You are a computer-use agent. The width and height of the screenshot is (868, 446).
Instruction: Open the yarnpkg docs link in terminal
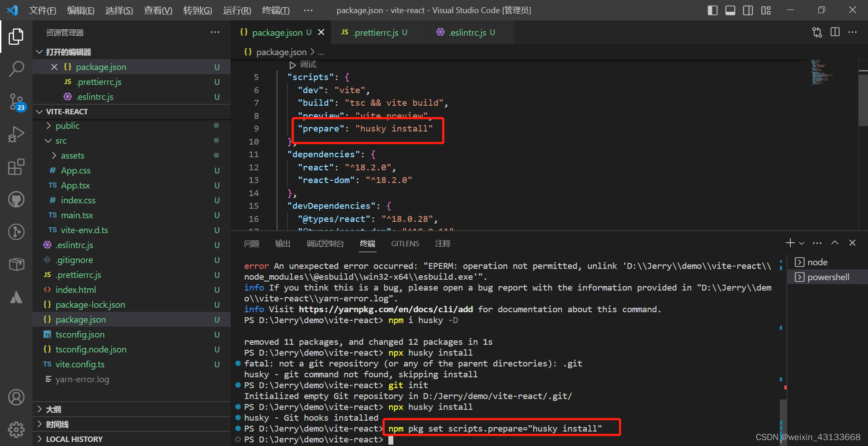[386, 310]
